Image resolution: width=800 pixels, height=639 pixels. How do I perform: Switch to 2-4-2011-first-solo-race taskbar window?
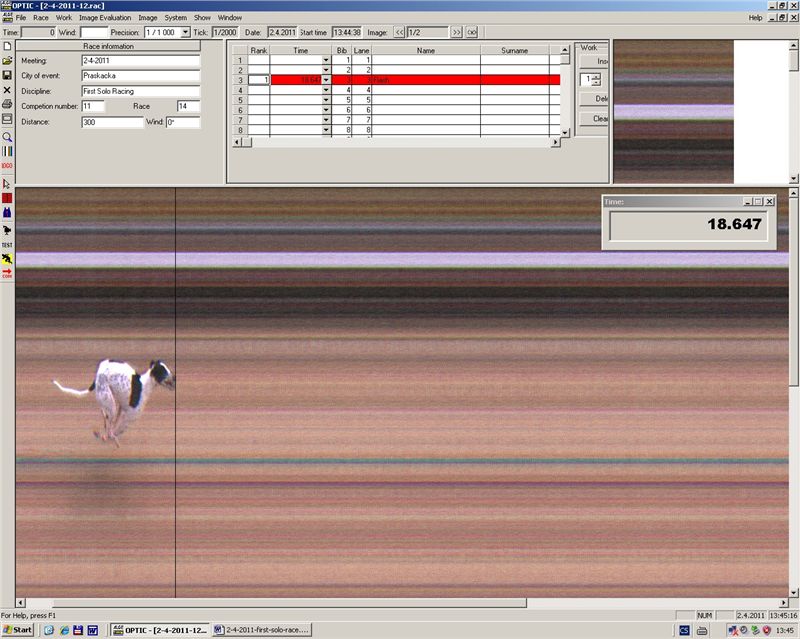(x=262, y=630)
